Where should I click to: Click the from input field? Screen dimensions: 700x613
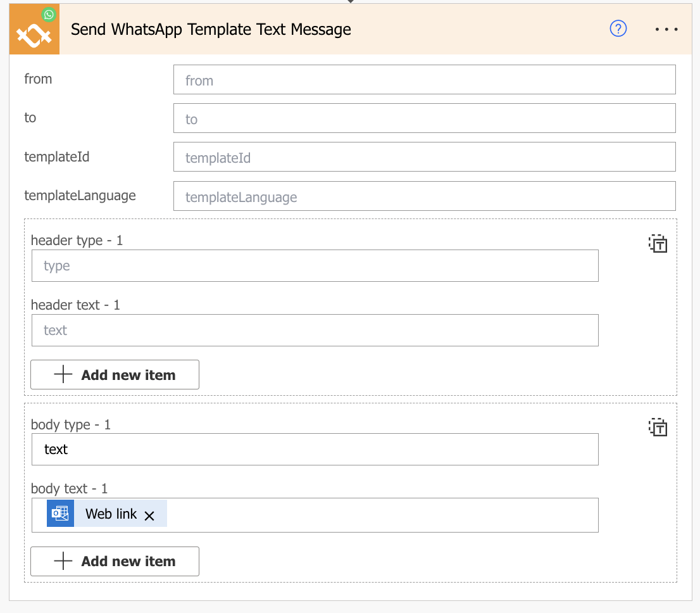pos(424,80)
